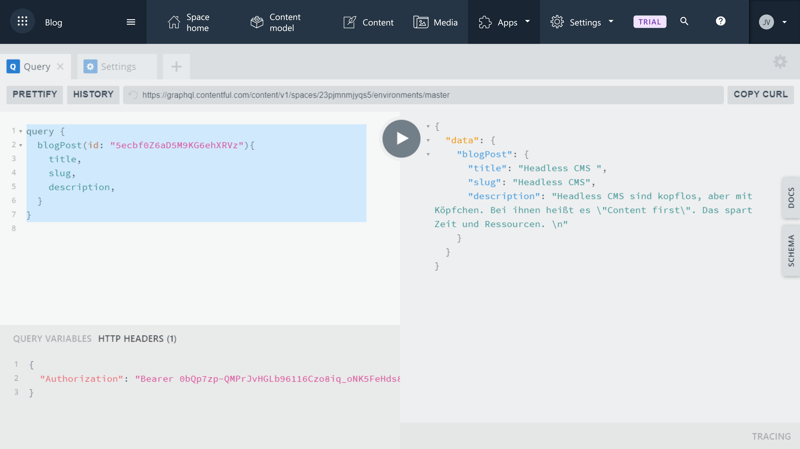The image size is (800, 449).
Task: Click the PRETTIFY button
Action: click(x=35, y=94)
